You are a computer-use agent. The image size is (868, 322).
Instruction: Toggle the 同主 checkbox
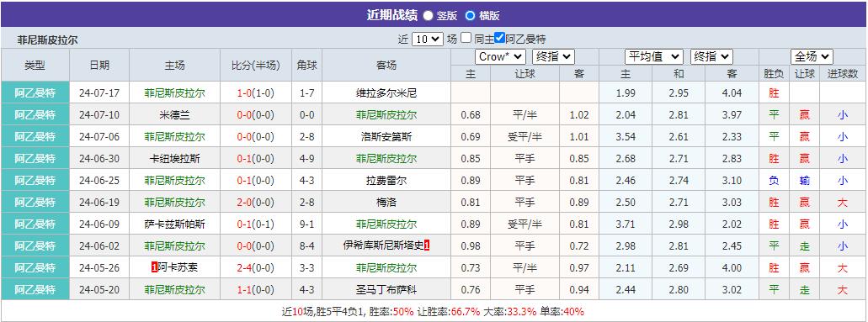(x=466, y=38)
